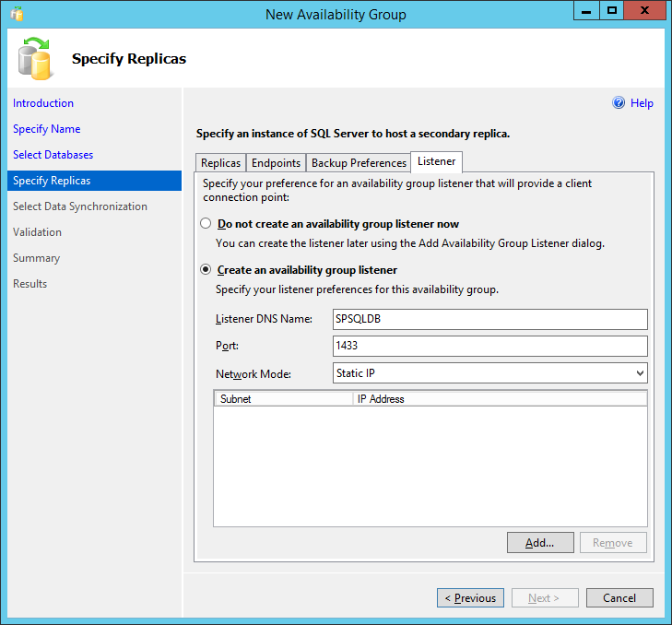Select the Listener tab
672x625 pixels.
(x=436, y=161)
